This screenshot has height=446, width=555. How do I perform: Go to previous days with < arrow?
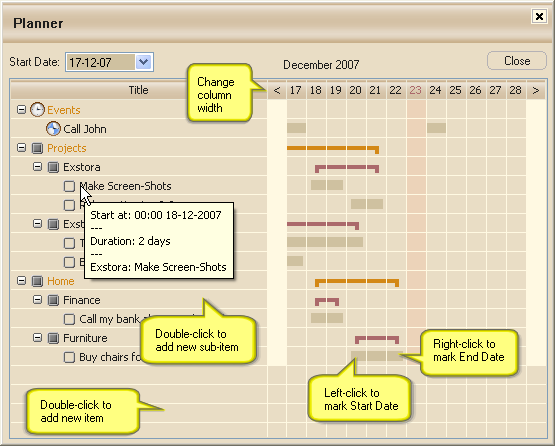[x=277, y=90]
